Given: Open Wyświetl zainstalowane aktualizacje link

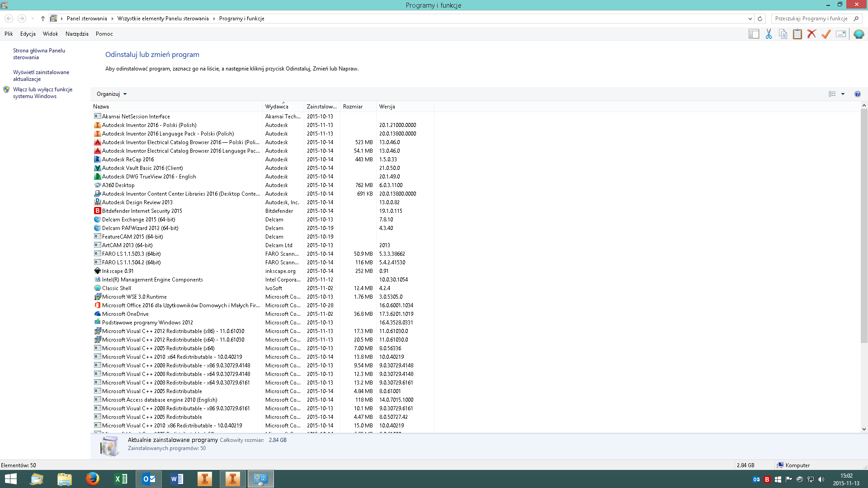Looking at the screenshot, I should (x=41, y=75).
